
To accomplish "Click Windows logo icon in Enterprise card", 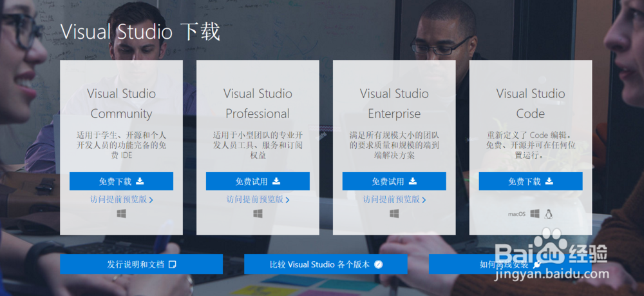I will click(394, 214).
